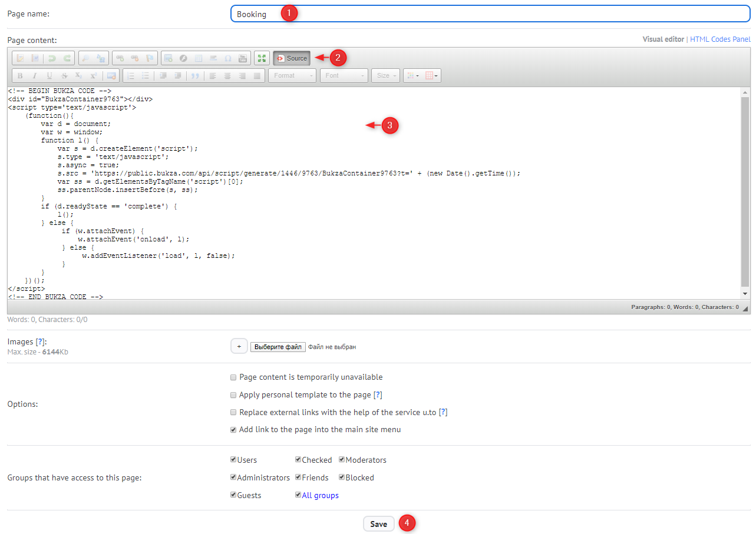This screenshot has width=756, height=534.
Task: Open the text color picker
Action: [412, 76]
